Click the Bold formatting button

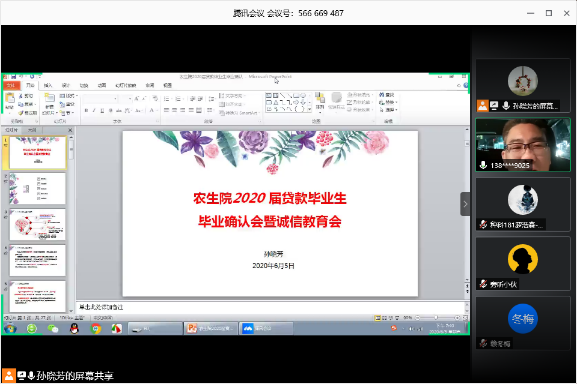coord(86,110)
